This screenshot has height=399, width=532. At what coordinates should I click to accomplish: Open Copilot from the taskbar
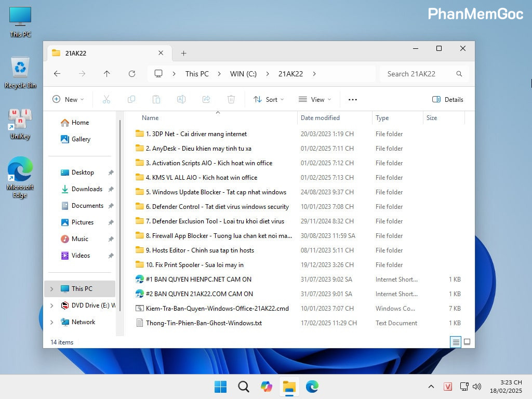[x=267, y=387]
